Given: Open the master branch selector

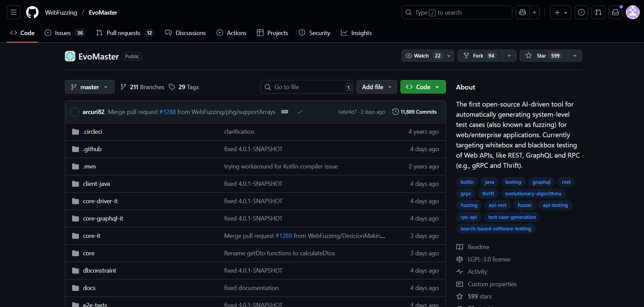Looking at the screenshot, I should [x=89, y=87].
